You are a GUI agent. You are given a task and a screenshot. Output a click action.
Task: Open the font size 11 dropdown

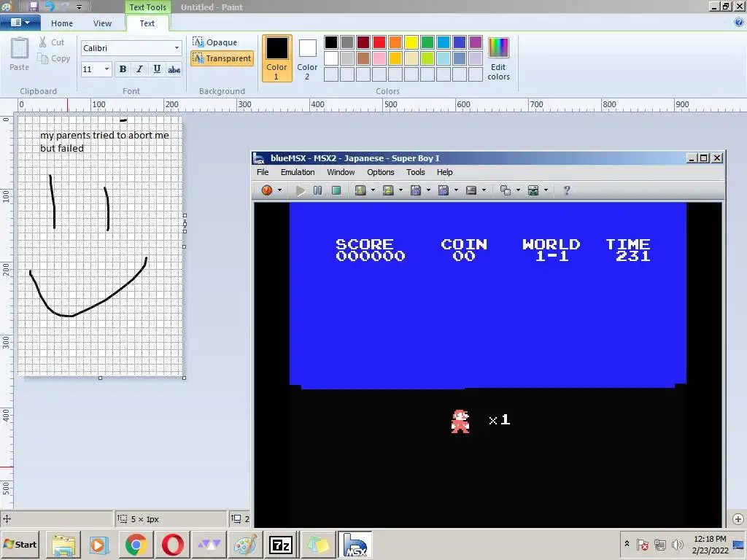[x=107, y=69]
